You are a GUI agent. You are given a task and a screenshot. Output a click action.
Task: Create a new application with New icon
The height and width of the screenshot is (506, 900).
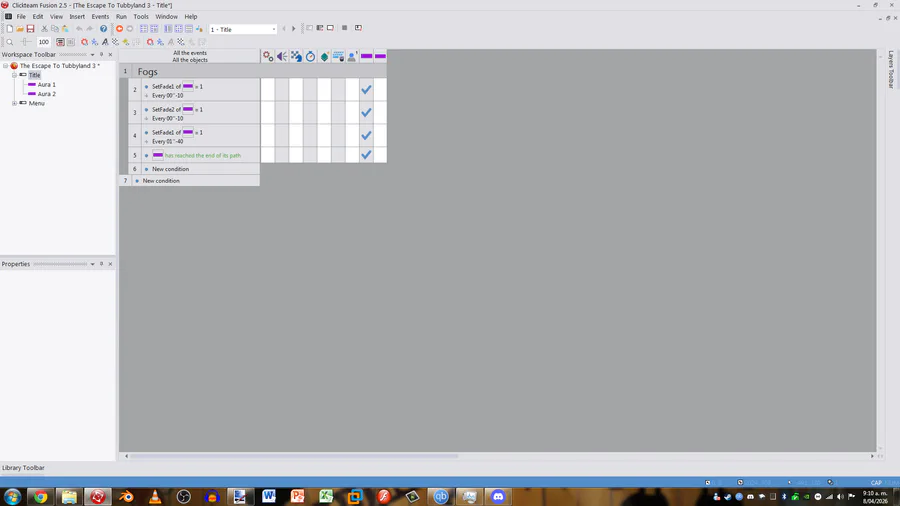coord(9,29)
